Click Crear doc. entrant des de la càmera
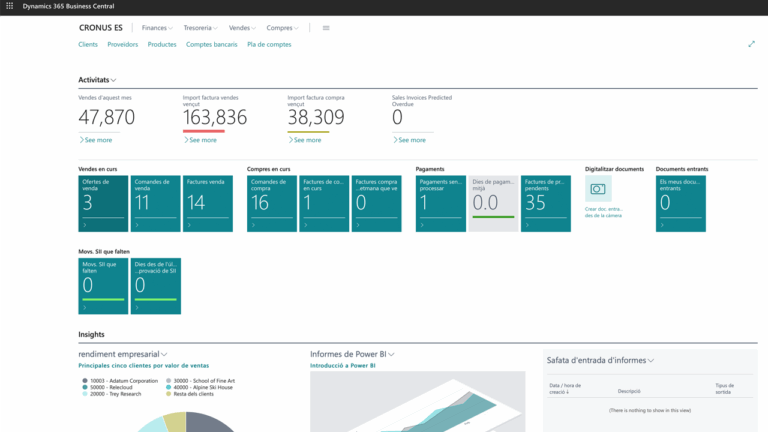768x432 pixels. (603, 212)
